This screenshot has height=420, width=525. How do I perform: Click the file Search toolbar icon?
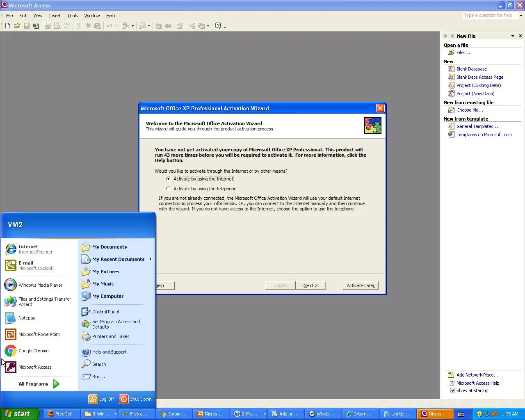36,26
